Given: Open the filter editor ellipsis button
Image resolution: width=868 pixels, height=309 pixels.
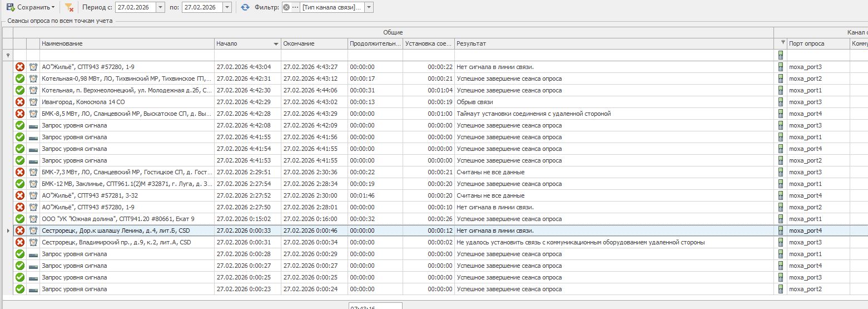Looking at the screenshot, I should point(295,7).
